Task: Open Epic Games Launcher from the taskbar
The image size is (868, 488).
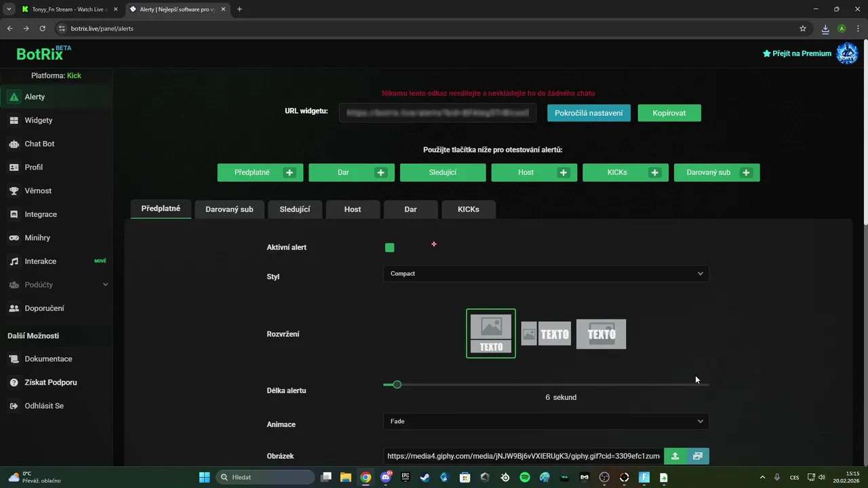Action: 406,477
